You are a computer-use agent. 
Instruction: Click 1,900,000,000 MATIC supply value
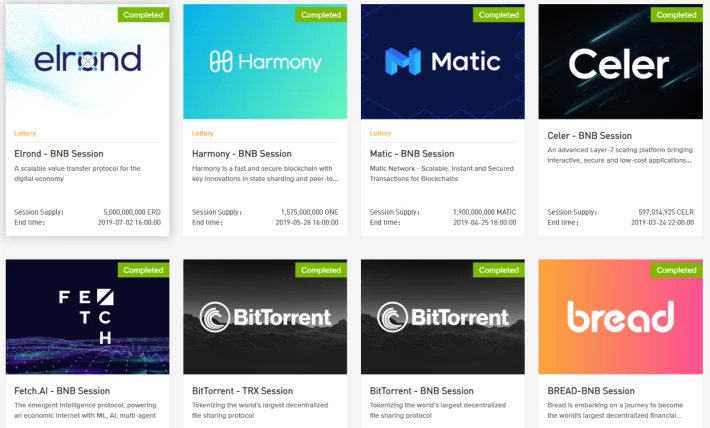485,212
